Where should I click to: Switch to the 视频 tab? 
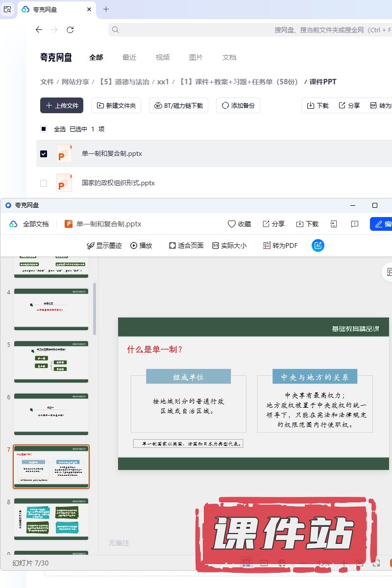click(163, 57)
